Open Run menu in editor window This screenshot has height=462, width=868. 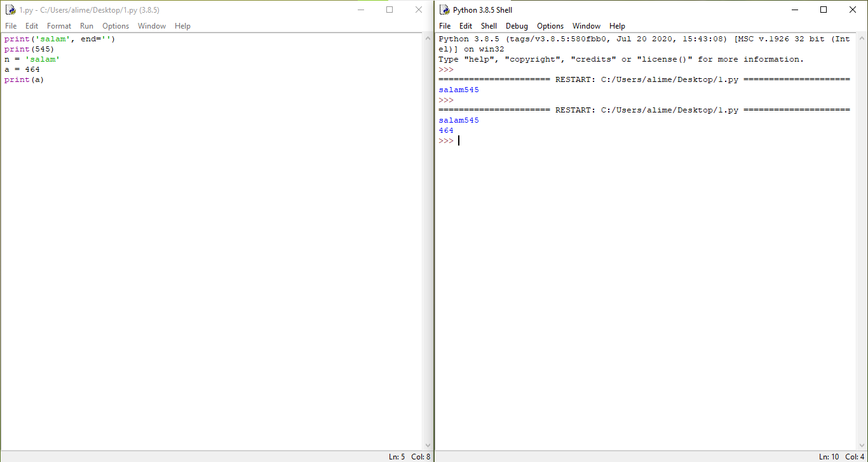coord(86,26)
